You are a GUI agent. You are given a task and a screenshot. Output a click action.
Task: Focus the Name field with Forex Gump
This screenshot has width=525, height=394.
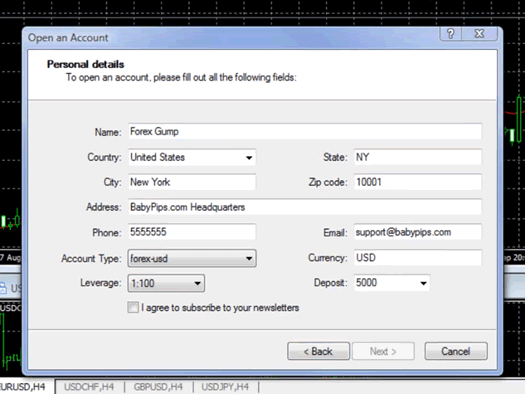click(x=305, y=132)
